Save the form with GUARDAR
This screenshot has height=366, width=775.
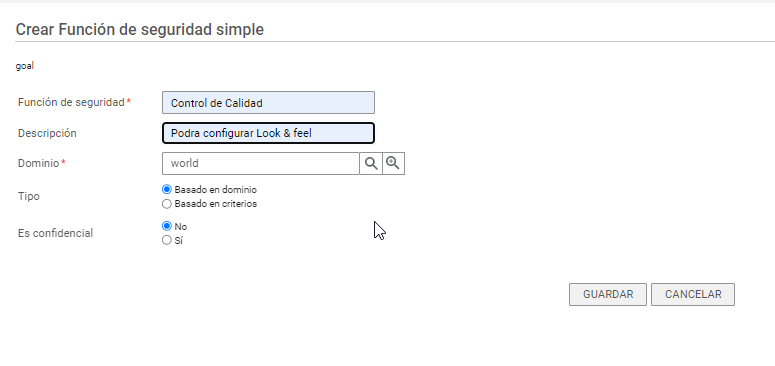pos(607,294)
